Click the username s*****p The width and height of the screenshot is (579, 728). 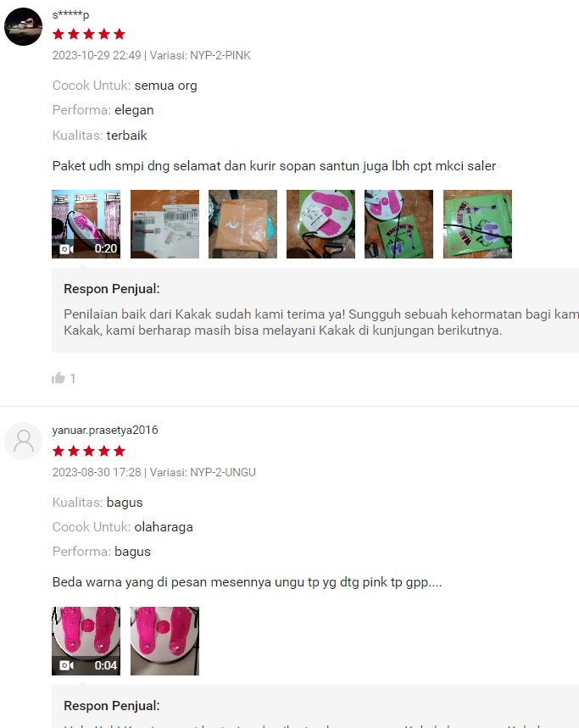70,15
